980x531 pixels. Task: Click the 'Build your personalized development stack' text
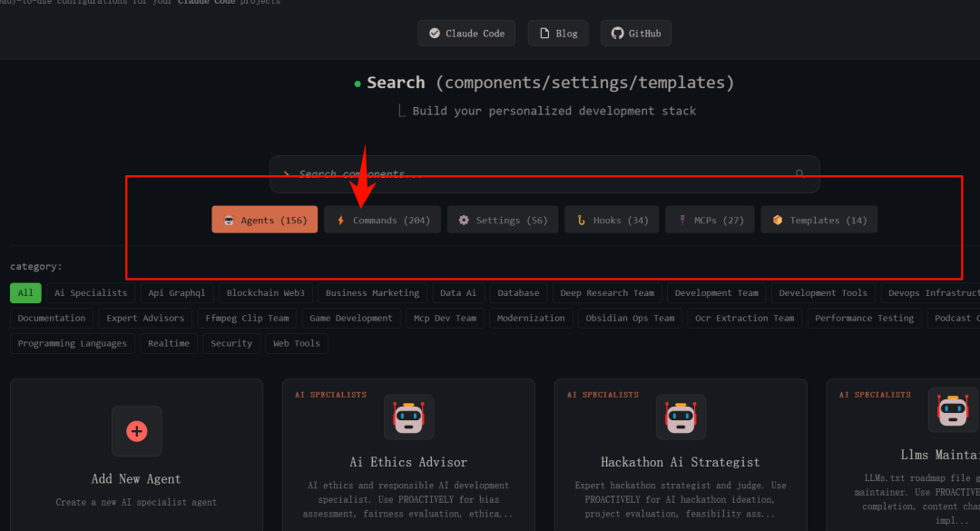[554, 111]
